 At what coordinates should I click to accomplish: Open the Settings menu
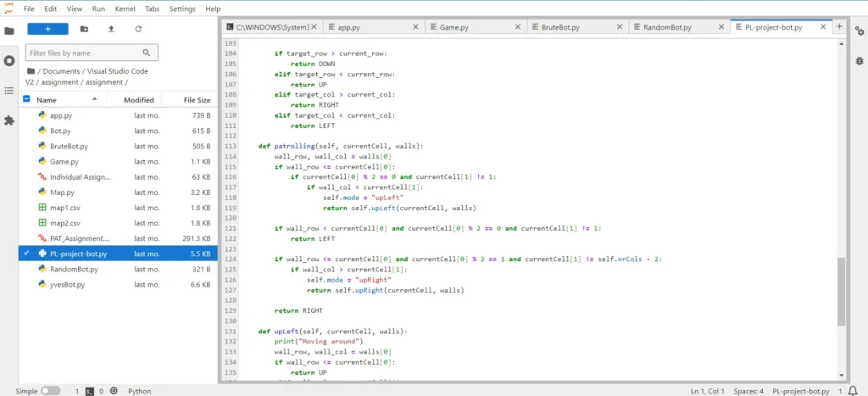coord(181,8)
